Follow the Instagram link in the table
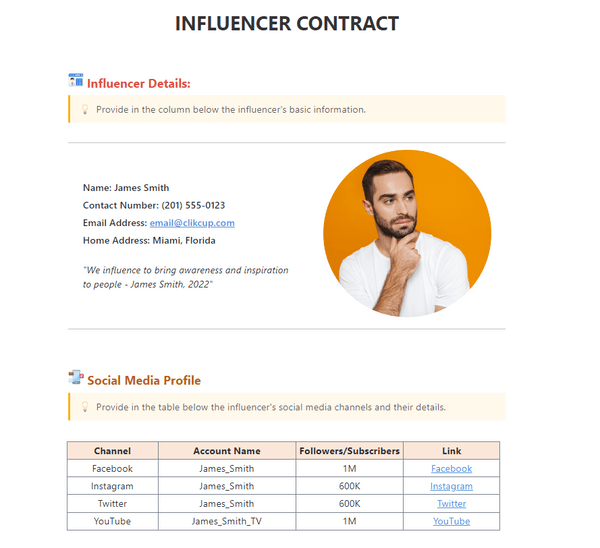The width and height of the screenshot is (600, 548). (451, 486)
